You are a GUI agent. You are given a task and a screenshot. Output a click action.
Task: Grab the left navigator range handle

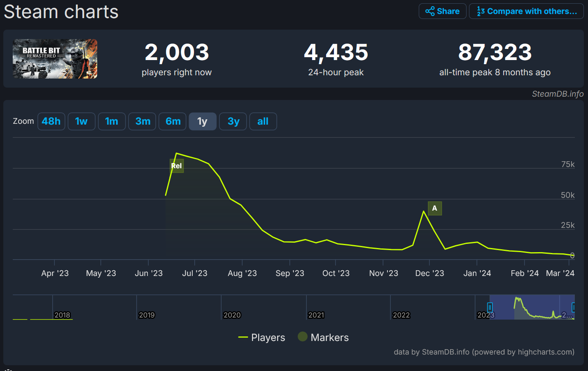(x=490, y=307)
